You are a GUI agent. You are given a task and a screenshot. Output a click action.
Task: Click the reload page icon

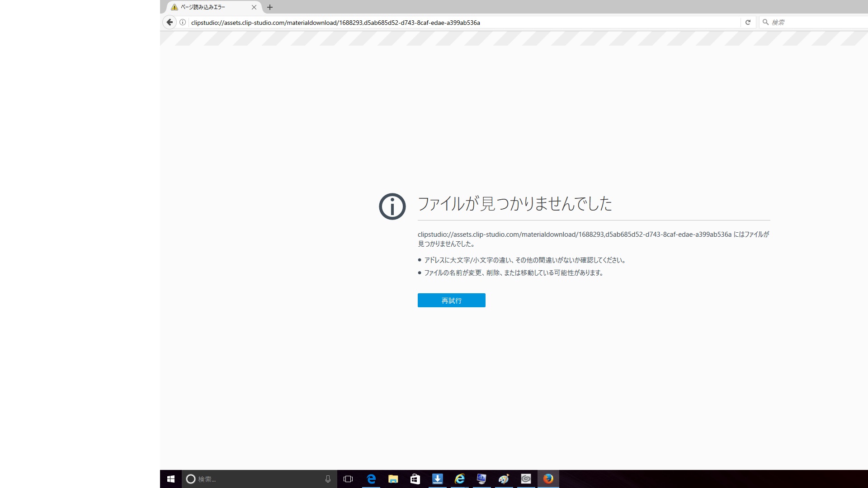point(748,22)
